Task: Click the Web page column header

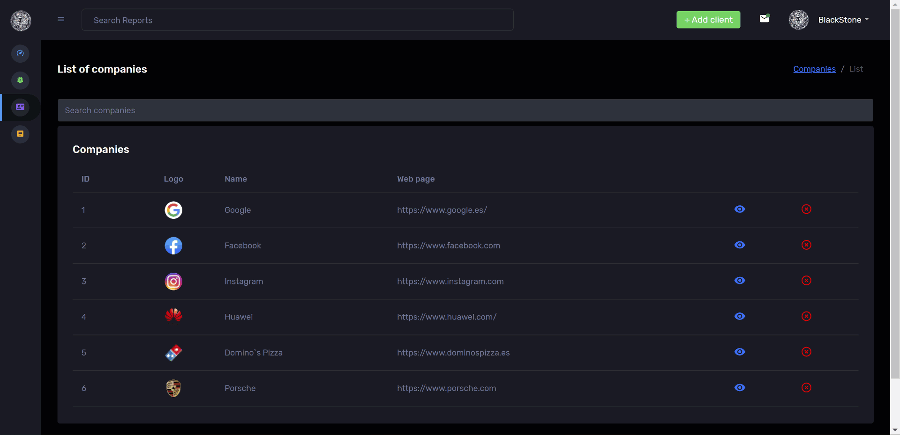Action: 416,179
